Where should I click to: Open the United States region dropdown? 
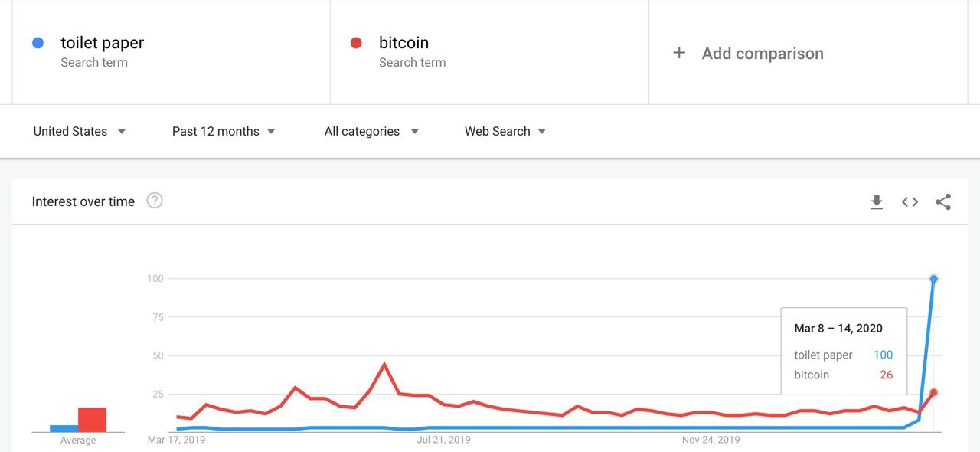click(x=80, y=131)
